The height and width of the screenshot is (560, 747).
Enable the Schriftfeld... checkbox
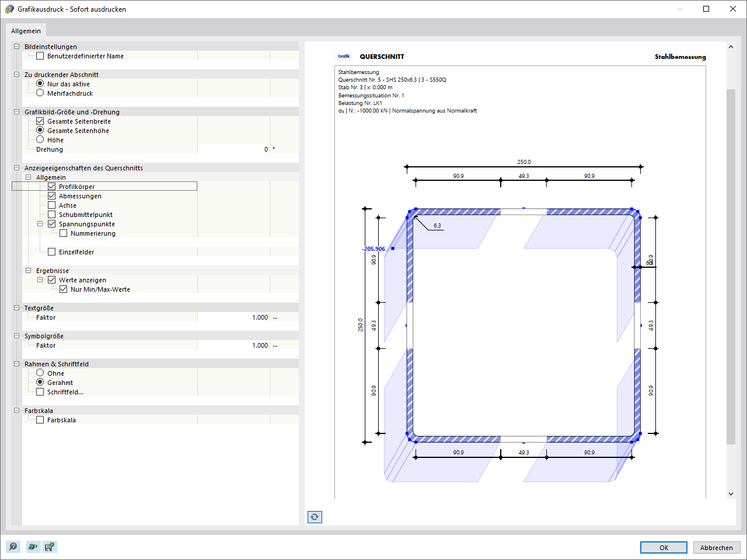[x=40, y=392]
